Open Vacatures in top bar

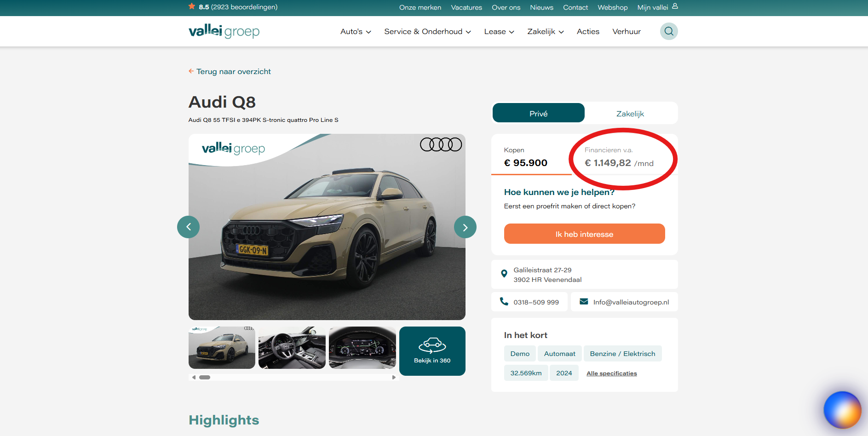[x=466, y=7]
